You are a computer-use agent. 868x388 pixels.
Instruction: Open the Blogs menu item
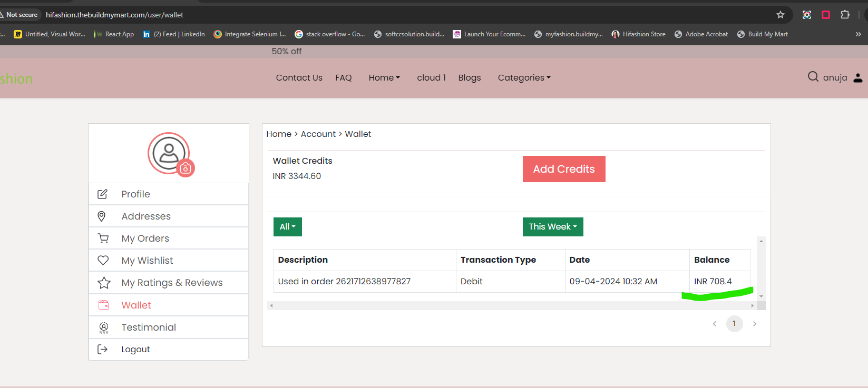tap(470, 77)
